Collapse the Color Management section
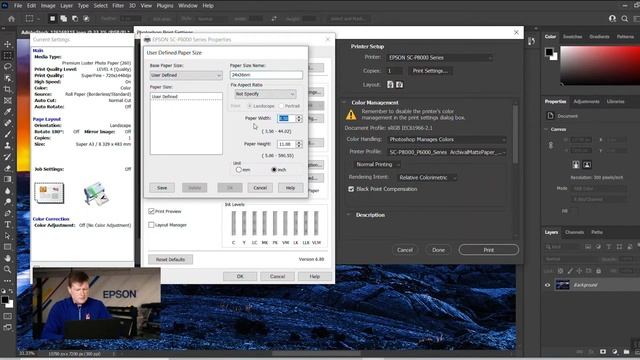The width and height of the screenshot is (640, 360). tap(344, 102)
